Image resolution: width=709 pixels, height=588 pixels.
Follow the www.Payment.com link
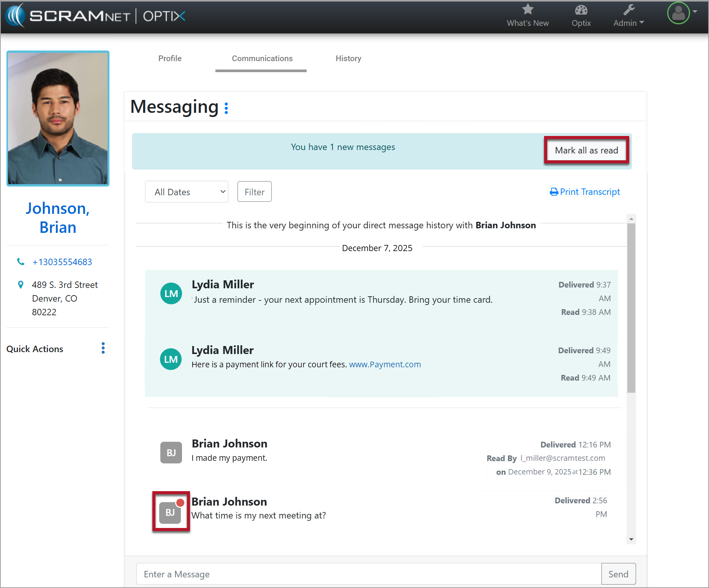[x=385, y=364]
